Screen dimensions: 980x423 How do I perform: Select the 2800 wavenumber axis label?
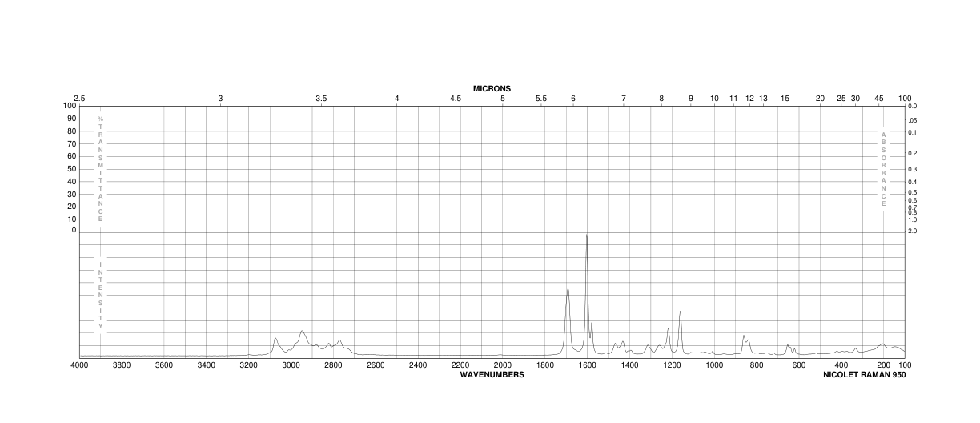point(333,365)
